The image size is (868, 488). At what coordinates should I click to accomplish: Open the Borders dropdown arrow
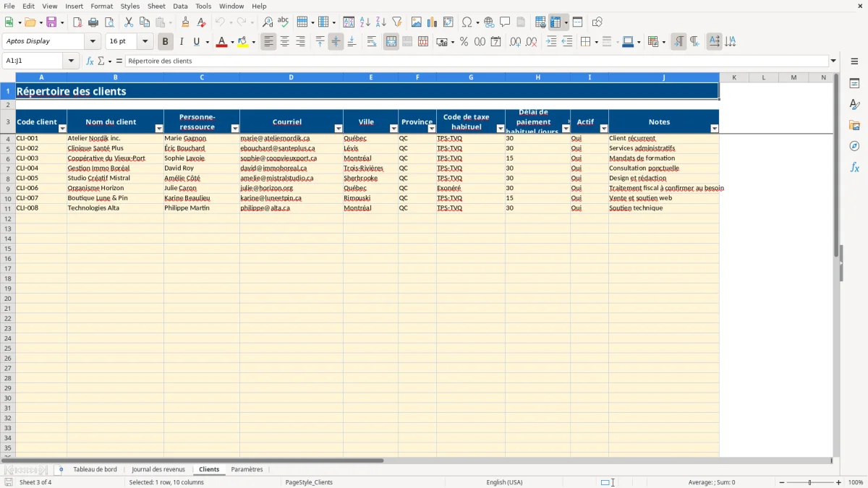point(597,42)
